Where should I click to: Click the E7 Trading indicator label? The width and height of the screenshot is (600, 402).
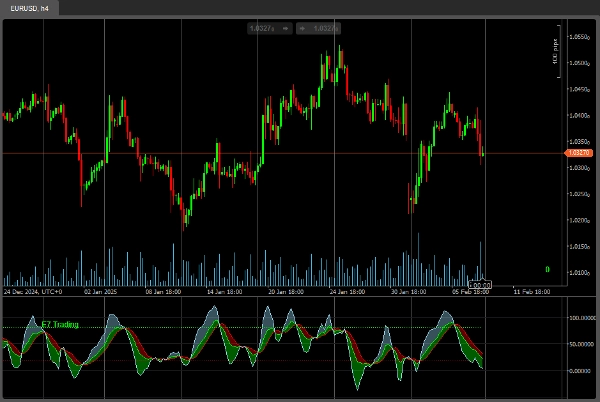(60, 324)
